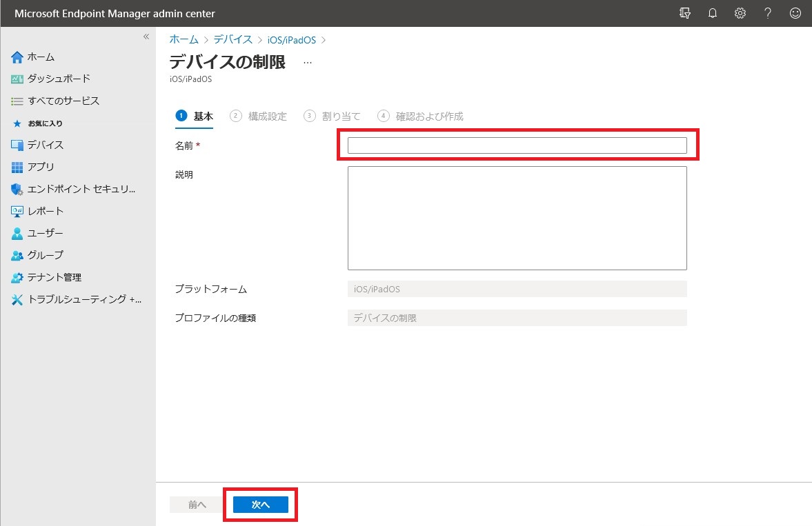Screen dimensions: 812x526
Task: Collapse the sidebar with double chevron
Action: (146, 37)
